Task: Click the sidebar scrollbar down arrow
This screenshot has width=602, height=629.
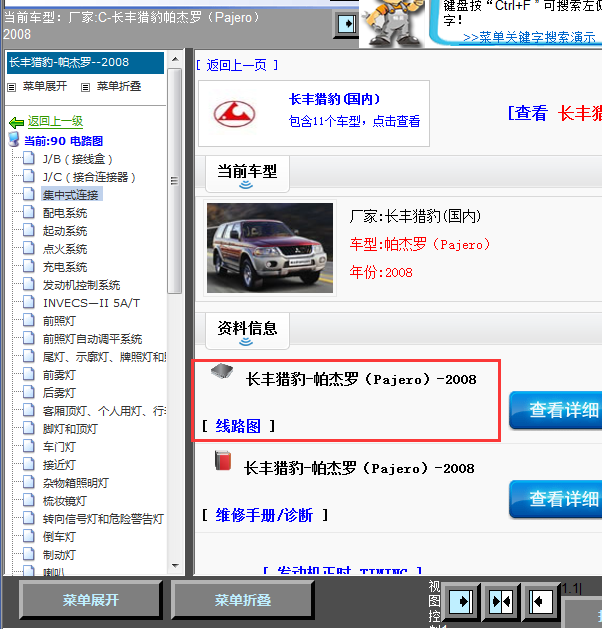Action: [175, 566]
